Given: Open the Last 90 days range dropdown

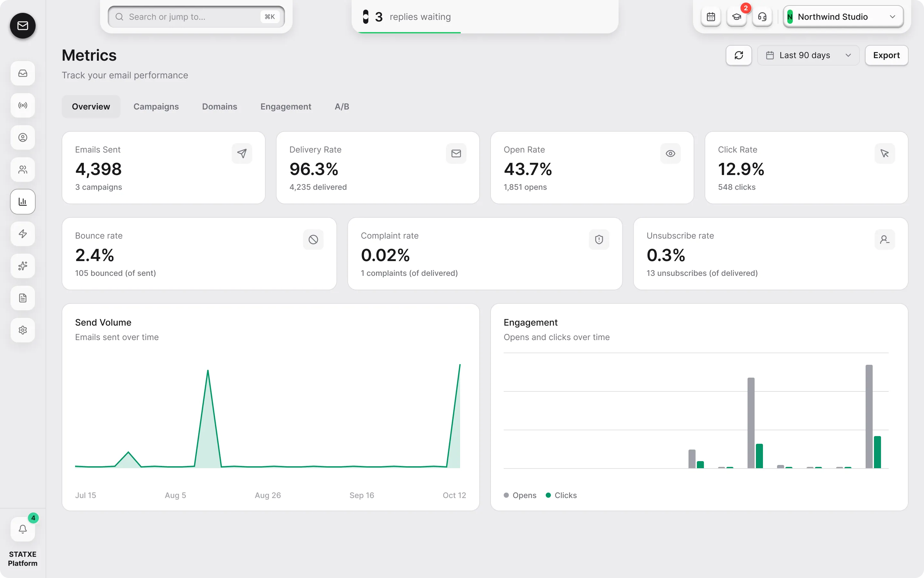Looking at the screenshot, I should point(808,56).
